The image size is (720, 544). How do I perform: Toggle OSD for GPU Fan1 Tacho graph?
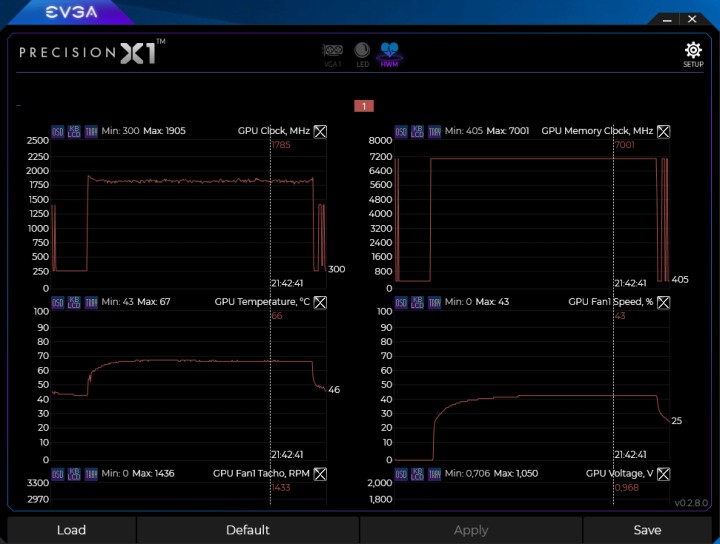[57, 474]
